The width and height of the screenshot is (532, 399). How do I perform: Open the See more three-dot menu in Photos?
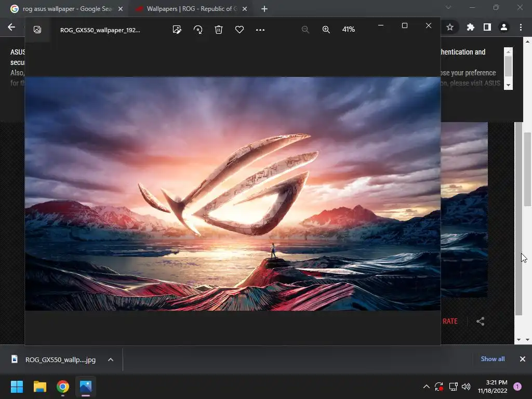click(260, 30)
